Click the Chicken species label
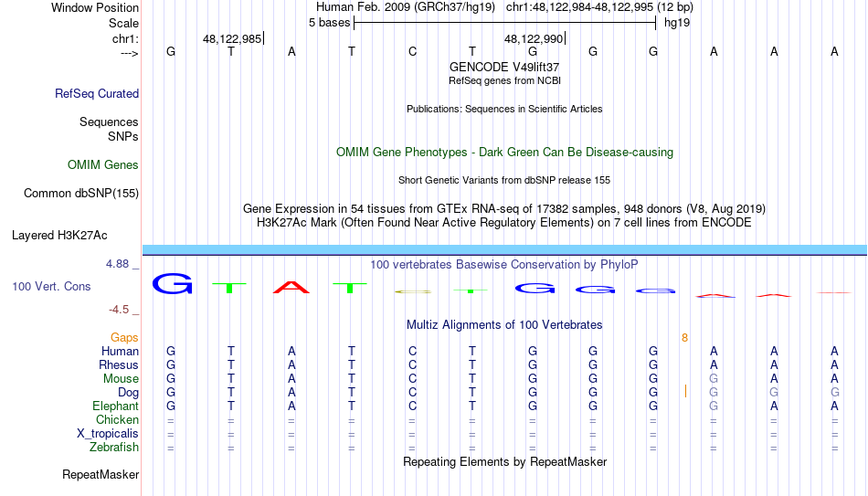 click(x=117, y=419)
